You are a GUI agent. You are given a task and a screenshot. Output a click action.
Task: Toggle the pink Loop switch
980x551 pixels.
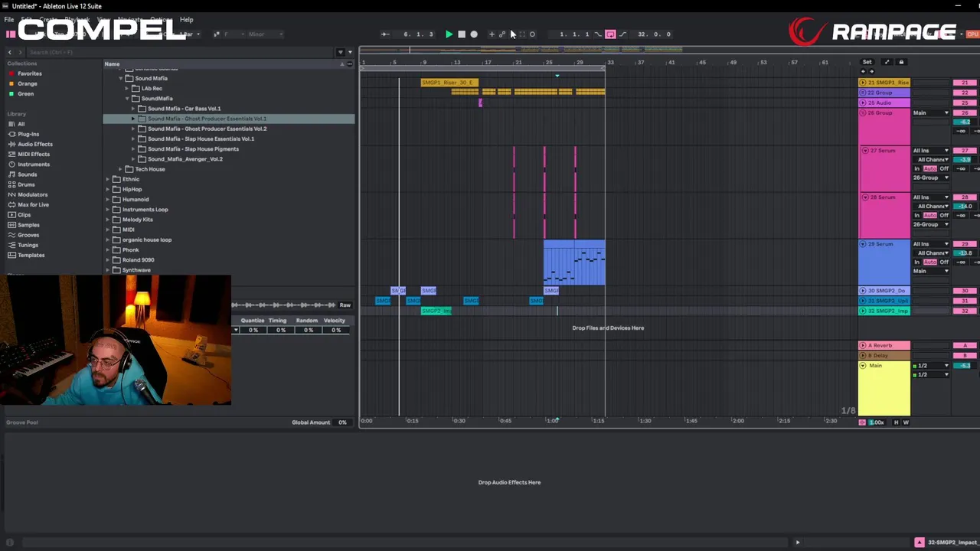tap(610, 34)
